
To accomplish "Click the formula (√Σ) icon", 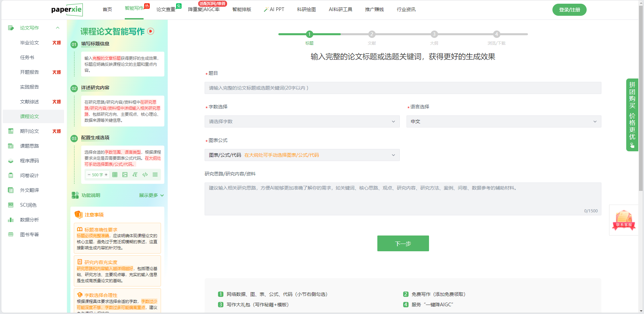I will (x=135, y=175).
